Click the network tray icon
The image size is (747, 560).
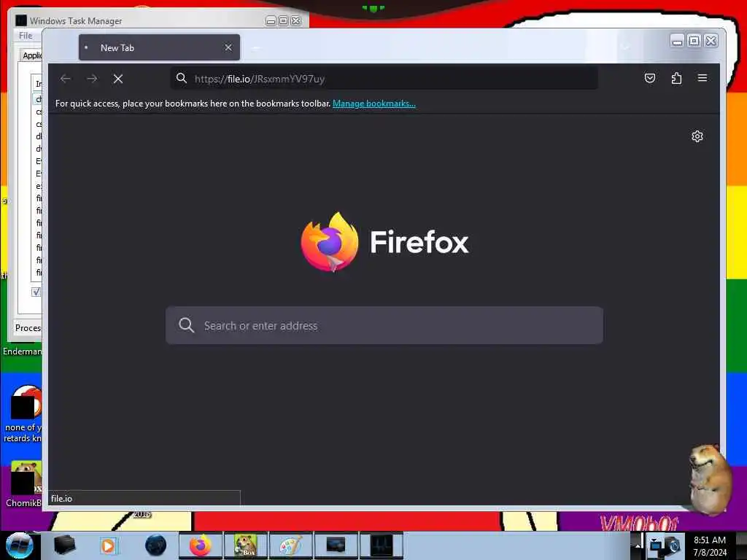tap(656, 545)
